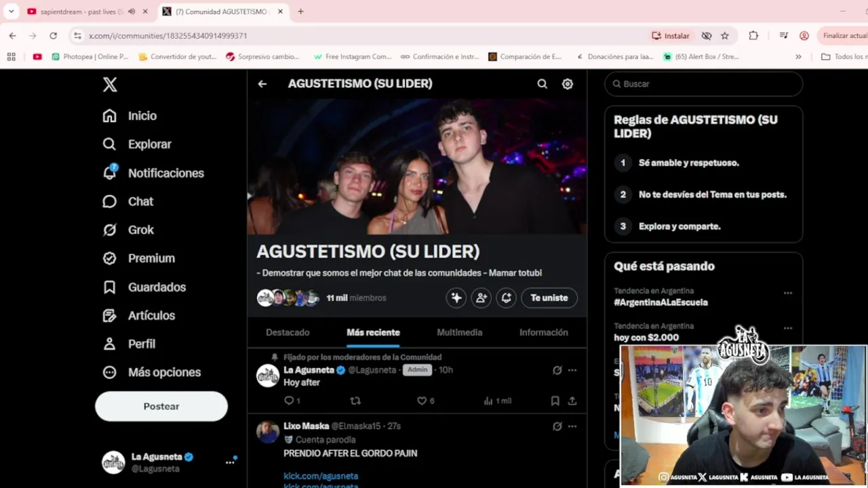The height and width of the screenshot is (488, 868).
Task: Open Photopea bookmark in bookmarks bar
Action: click(x=90, y=57)
